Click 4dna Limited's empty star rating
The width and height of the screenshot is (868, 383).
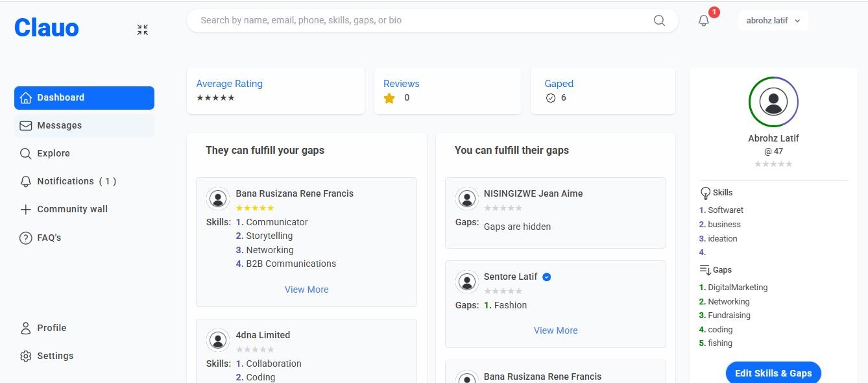click(x=255, y=350)
